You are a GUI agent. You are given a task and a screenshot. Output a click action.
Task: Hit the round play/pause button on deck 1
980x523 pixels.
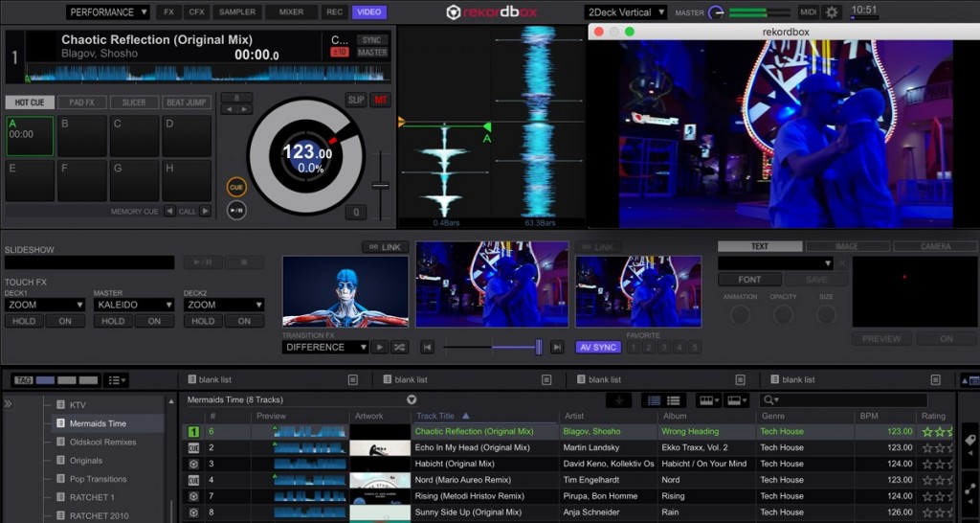tap(236, 210)
